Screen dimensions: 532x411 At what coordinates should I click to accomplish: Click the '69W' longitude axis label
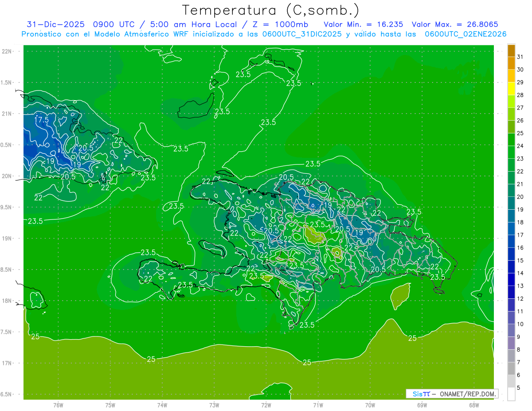(422, 405)
